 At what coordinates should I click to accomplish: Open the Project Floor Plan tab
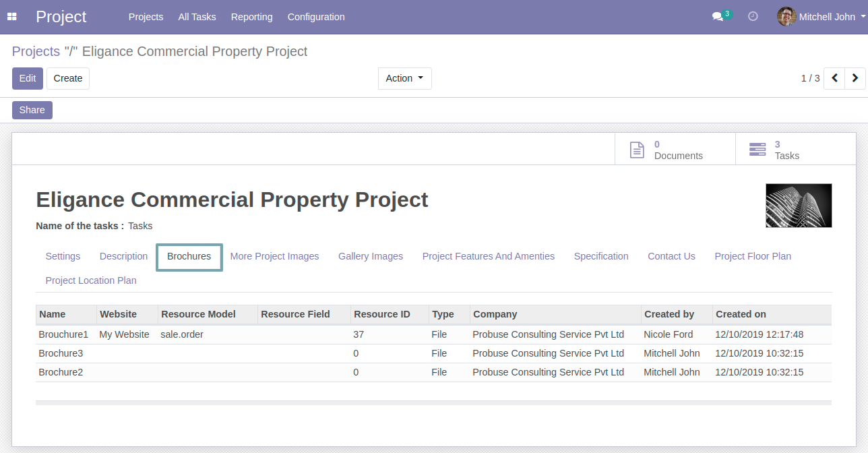(x=753, y=256)
